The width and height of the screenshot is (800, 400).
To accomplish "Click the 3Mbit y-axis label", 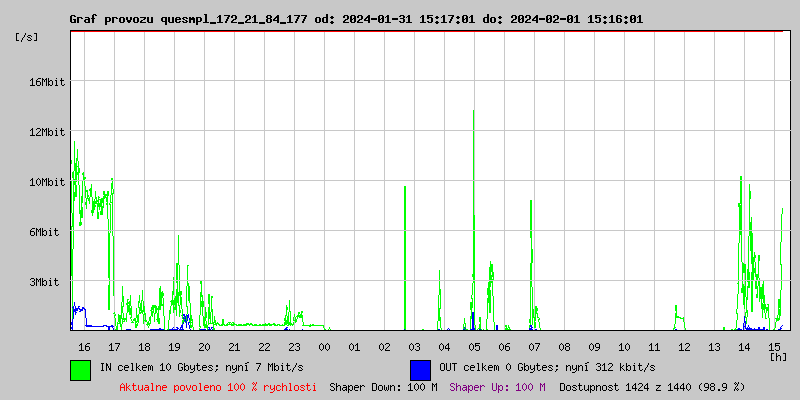I will pyautogui.click(x=46, y=283).
